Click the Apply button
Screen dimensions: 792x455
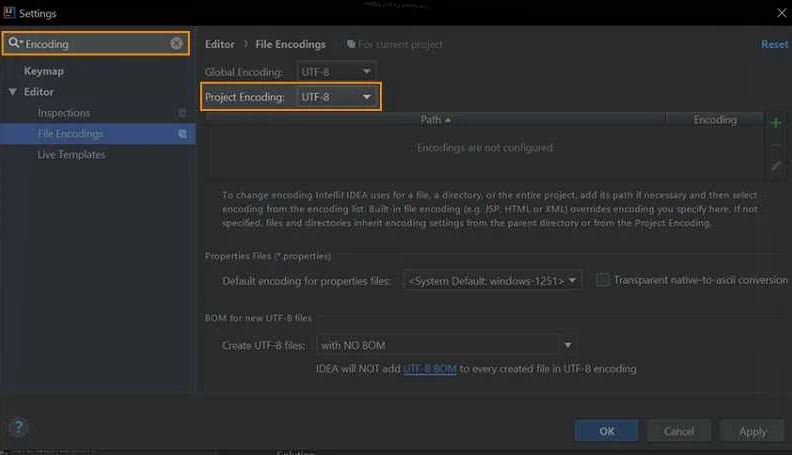click(x=752, y=431)
